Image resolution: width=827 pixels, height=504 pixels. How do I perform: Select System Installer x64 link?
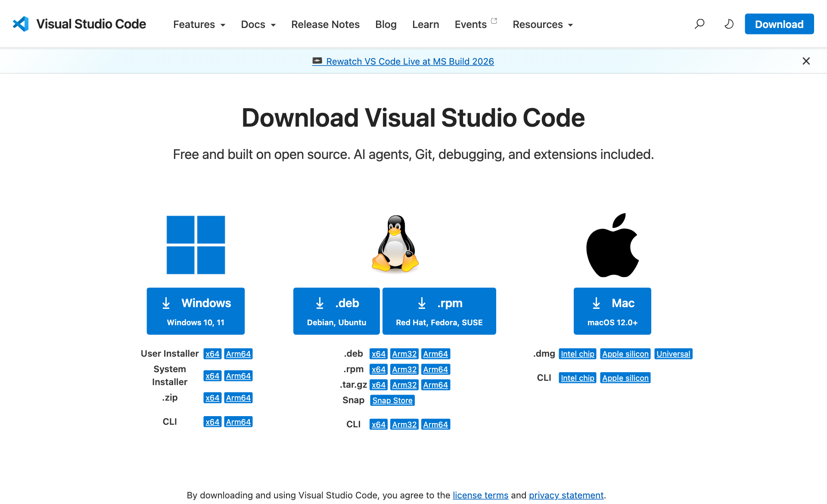point(212,376)
